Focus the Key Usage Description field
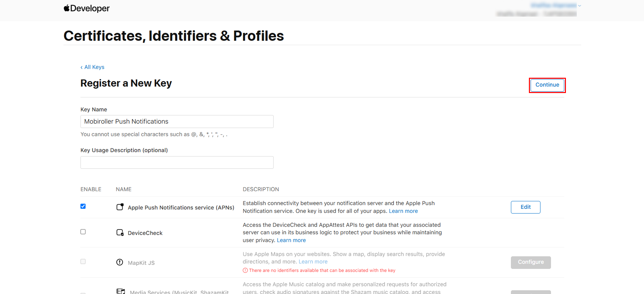Image resolution: width=644 pixels, height=294 pixels. pos(177,163)
